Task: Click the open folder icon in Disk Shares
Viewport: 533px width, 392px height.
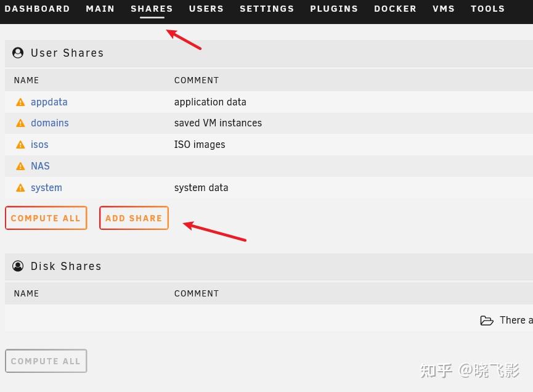Action: point(486,321)
